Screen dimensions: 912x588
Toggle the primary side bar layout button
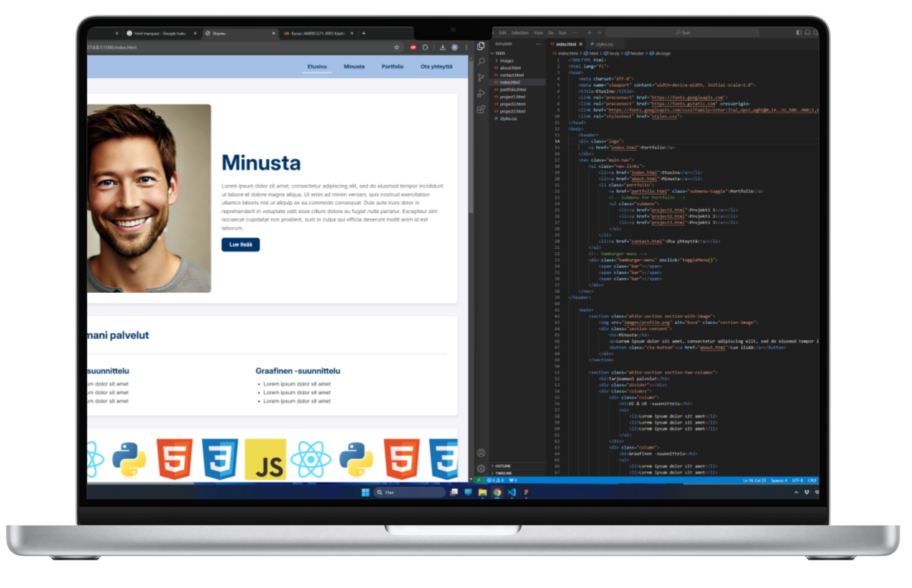[x=799, y=33]
